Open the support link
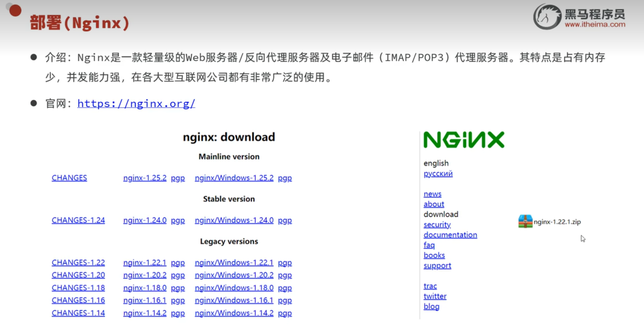The image size is (644, 335). (437, 266)
